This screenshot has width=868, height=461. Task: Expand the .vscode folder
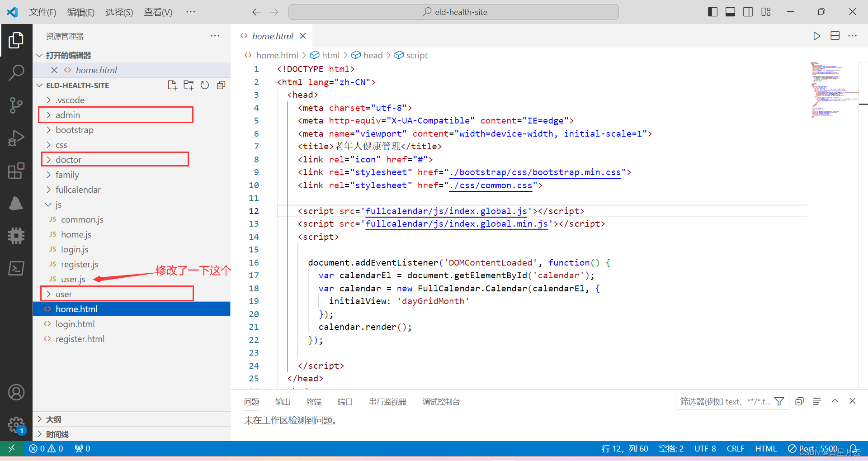(x=132, y=100)
